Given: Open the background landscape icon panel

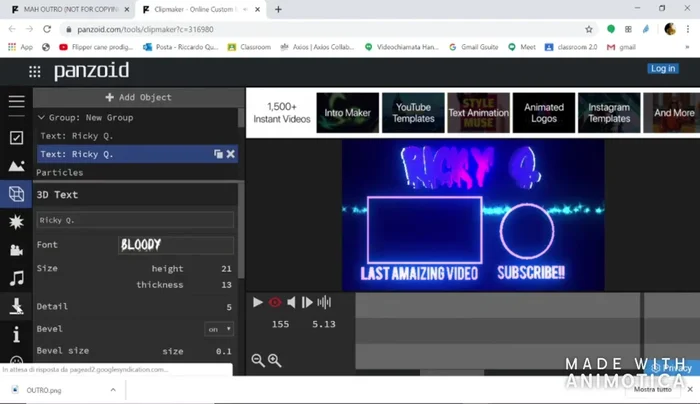Looking at the screenshot, I should point(16,166).
